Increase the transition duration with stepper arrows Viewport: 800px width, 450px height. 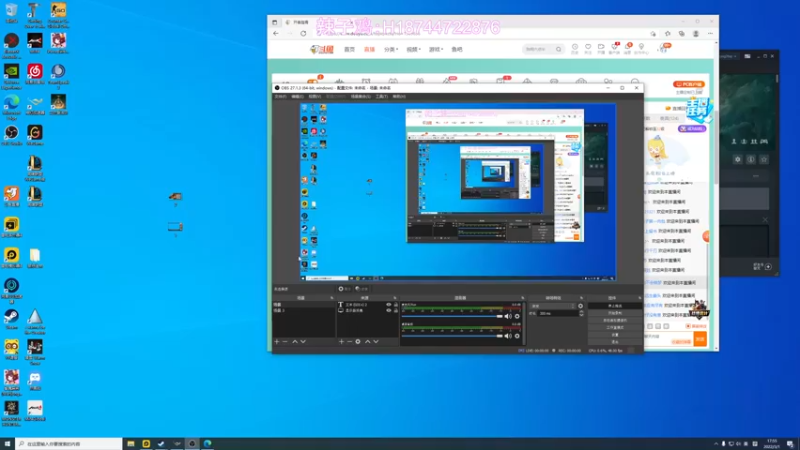point(582,312)
